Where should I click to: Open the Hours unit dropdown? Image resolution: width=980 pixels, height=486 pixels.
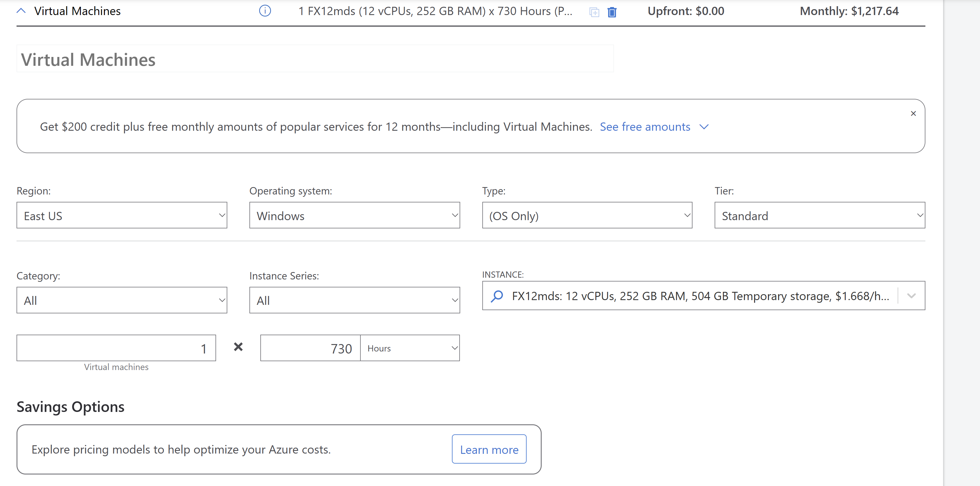click(410, 348)
